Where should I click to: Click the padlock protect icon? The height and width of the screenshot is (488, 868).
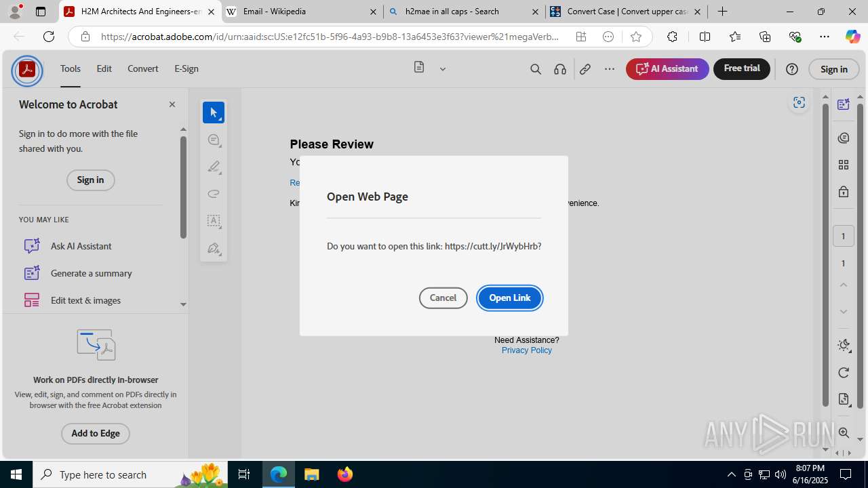click(844, 192)
